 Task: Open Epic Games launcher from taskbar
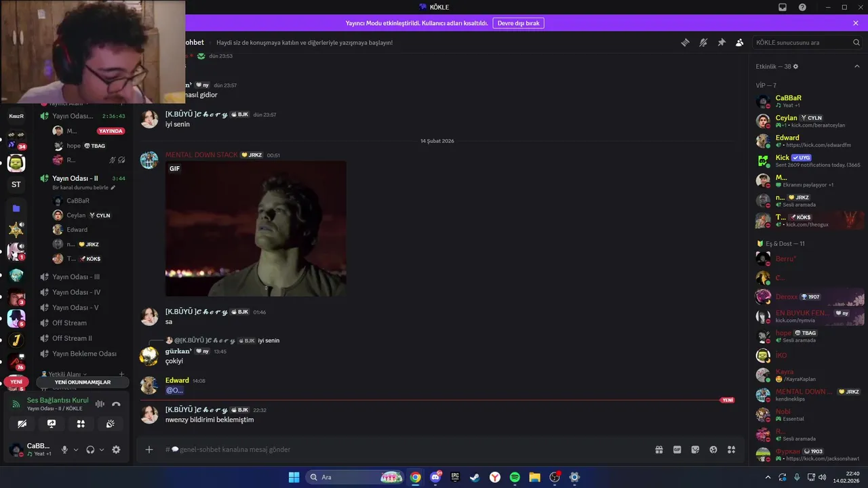tap(455, 477)
